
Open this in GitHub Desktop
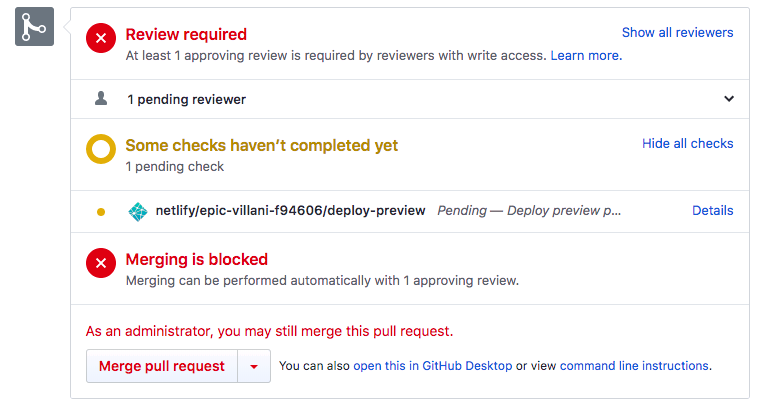(432, 366)
